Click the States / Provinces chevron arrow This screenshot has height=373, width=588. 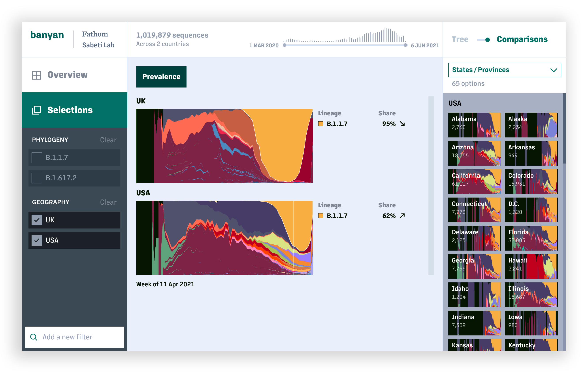[x=554, y=70]
